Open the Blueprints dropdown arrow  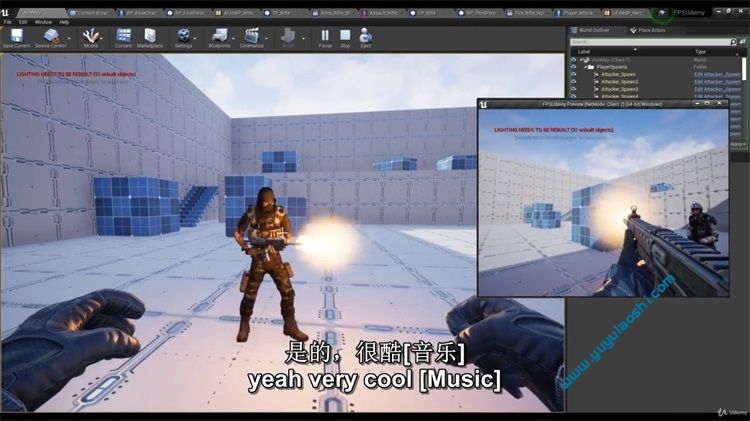[233, 38]
